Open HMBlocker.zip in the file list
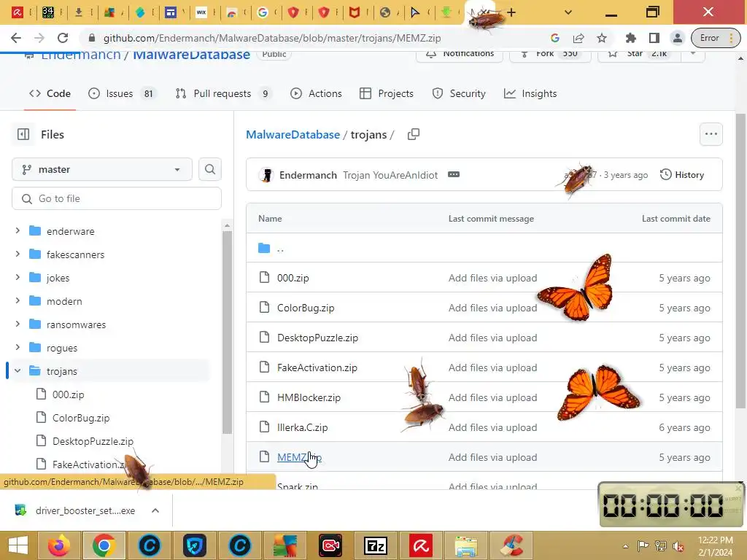The width and height of the screenshot is (747, 560). coord(309,397)
